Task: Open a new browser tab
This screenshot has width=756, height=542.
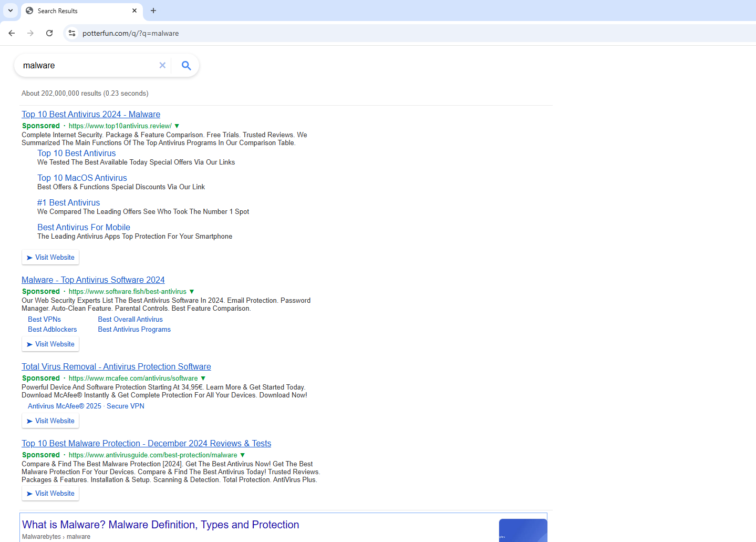Action: pos(153,11)
